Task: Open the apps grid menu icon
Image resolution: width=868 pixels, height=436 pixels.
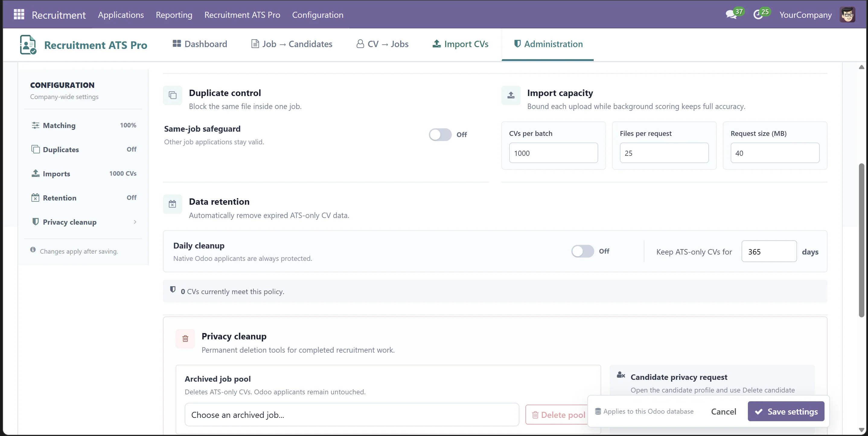Action: coord(19,14)
